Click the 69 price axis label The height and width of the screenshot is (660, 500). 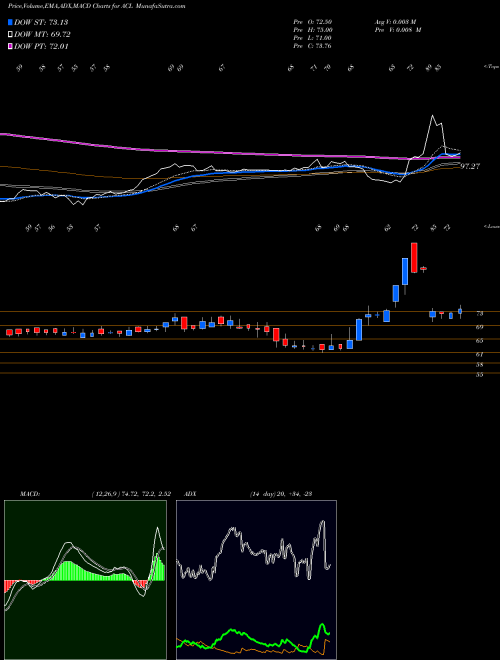point(479,327)
